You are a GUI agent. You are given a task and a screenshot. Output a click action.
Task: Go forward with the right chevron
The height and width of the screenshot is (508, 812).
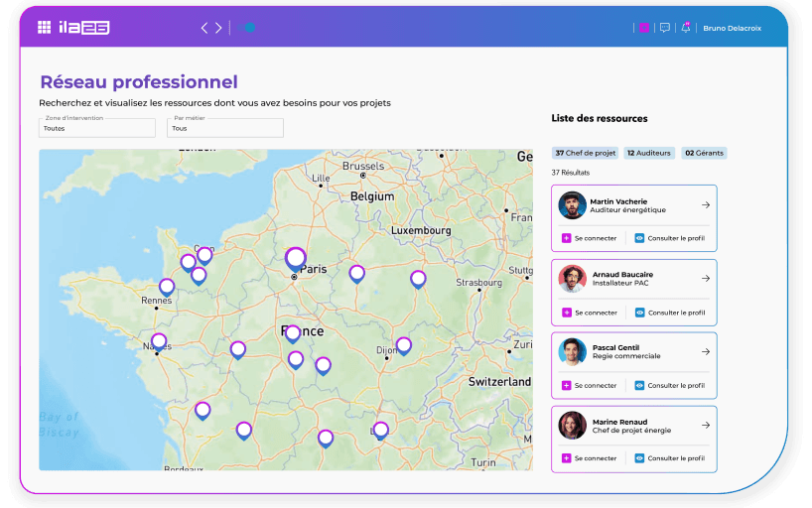click(218, 28)
